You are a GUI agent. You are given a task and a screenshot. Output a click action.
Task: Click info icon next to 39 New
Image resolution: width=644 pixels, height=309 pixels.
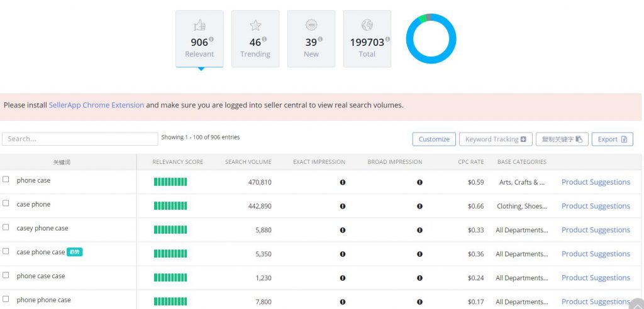[319, 40]
